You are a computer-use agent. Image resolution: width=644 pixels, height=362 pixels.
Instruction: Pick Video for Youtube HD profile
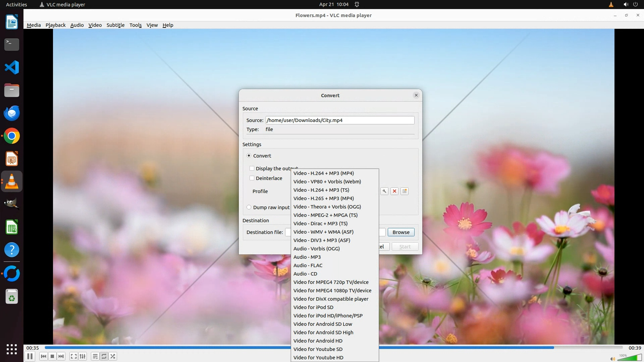(x=318, y=358)
